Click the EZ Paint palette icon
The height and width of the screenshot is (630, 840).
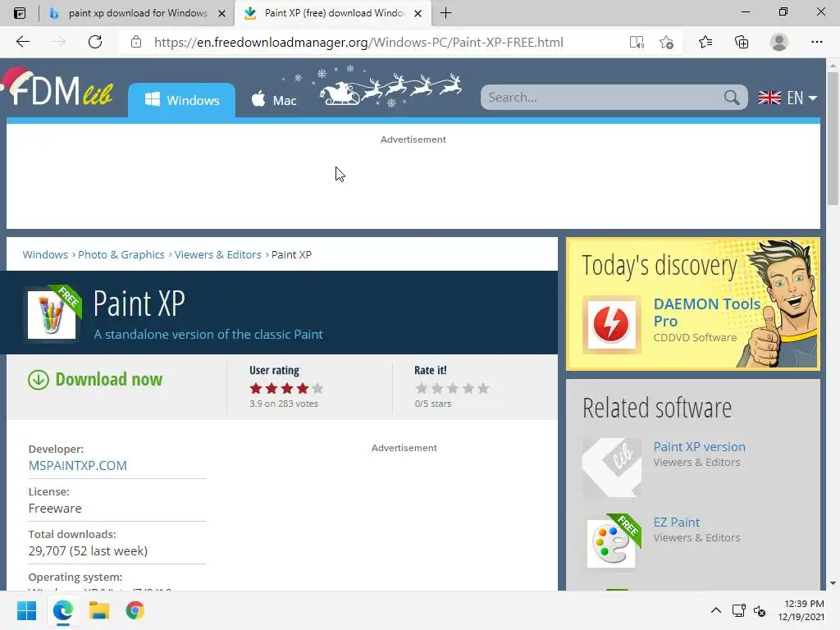[611, 544]
